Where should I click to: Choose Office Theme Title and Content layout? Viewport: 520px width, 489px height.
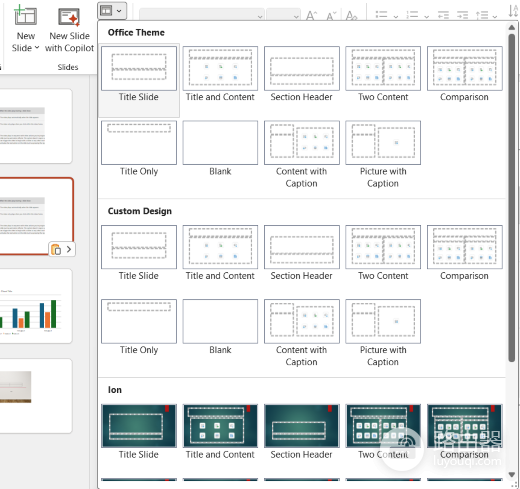[220, 74]
